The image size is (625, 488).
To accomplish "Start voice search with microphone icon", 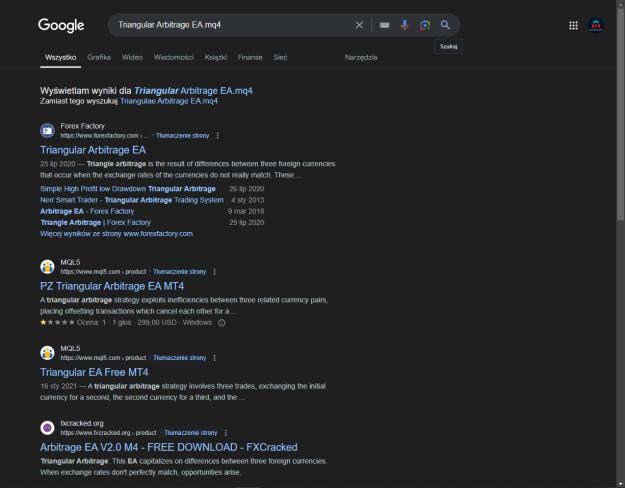I will (404, 25).
